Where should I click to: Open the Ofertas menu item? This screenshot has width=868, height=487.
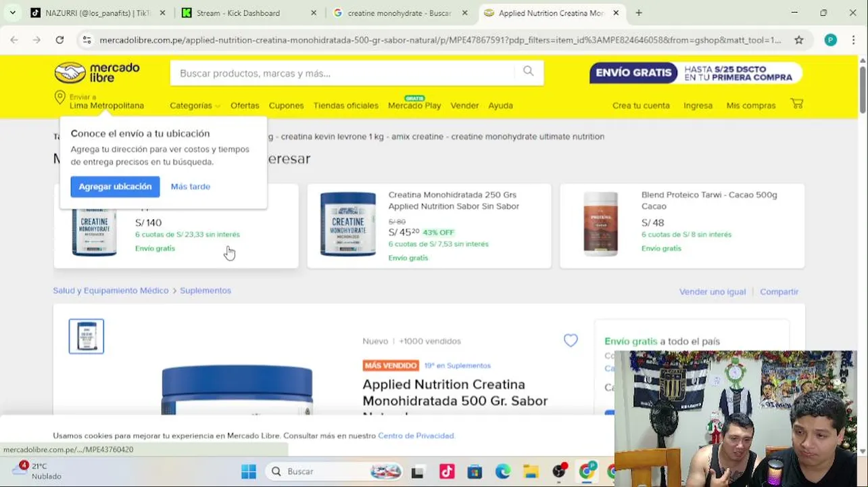(x=245, y=106)
